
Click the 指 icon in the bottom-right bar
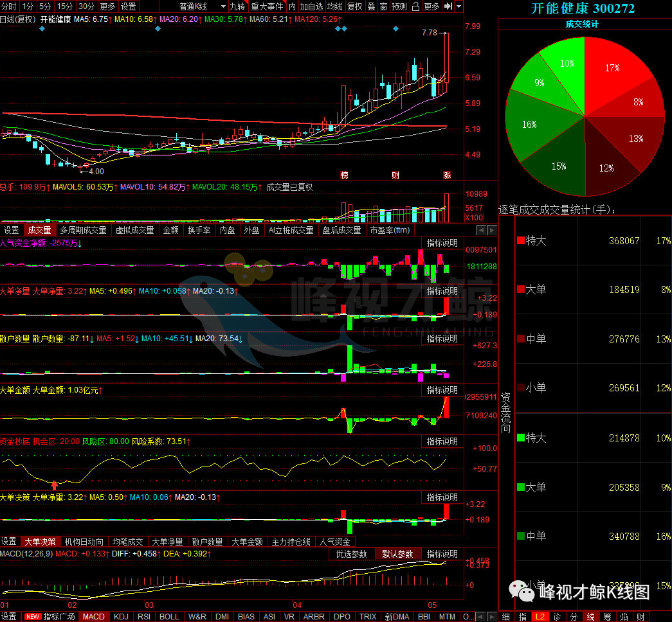(522, 616)
